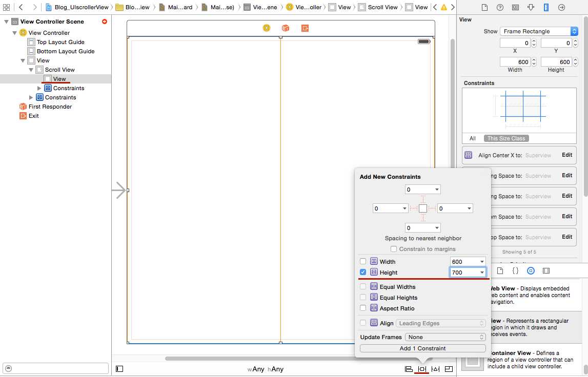Click X position stepper
The image size is (588, 377).
[x=534, y=43]
